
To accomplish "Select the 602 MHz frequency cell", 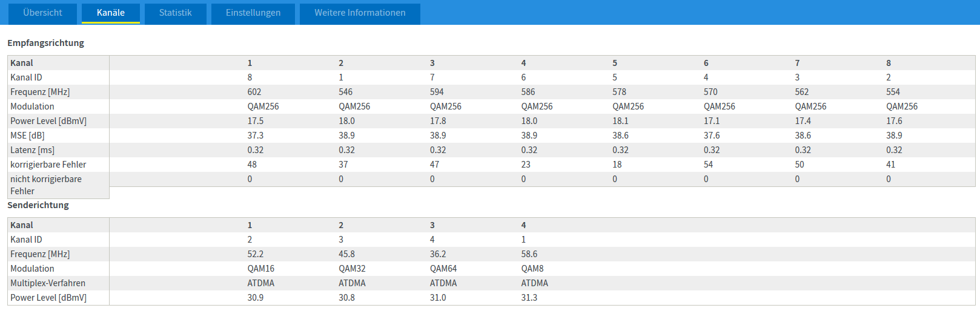I will click(x=254, y=92).
